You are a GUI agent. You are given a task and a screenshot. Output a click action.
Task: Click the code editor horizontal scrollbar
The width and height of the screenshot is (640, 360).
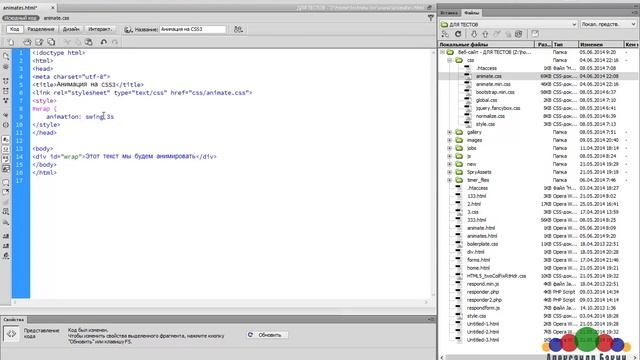pos(220,302)
